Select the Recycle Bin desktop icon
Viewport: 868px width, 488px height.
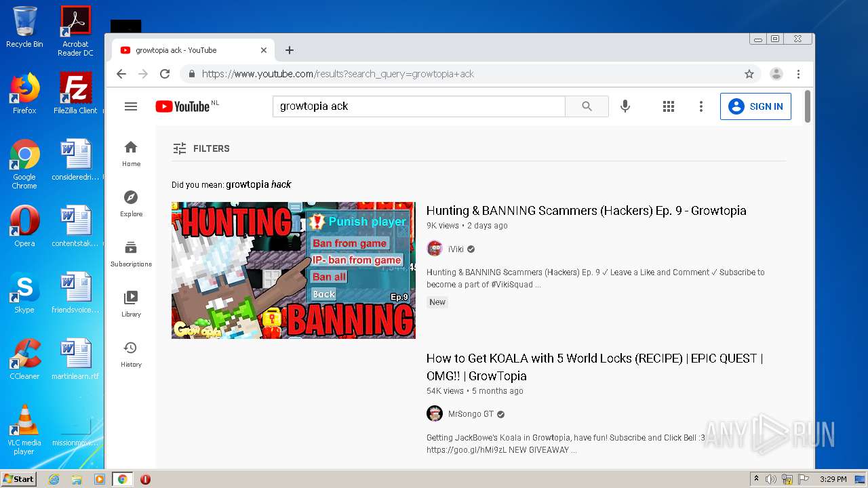coord(24,28)
